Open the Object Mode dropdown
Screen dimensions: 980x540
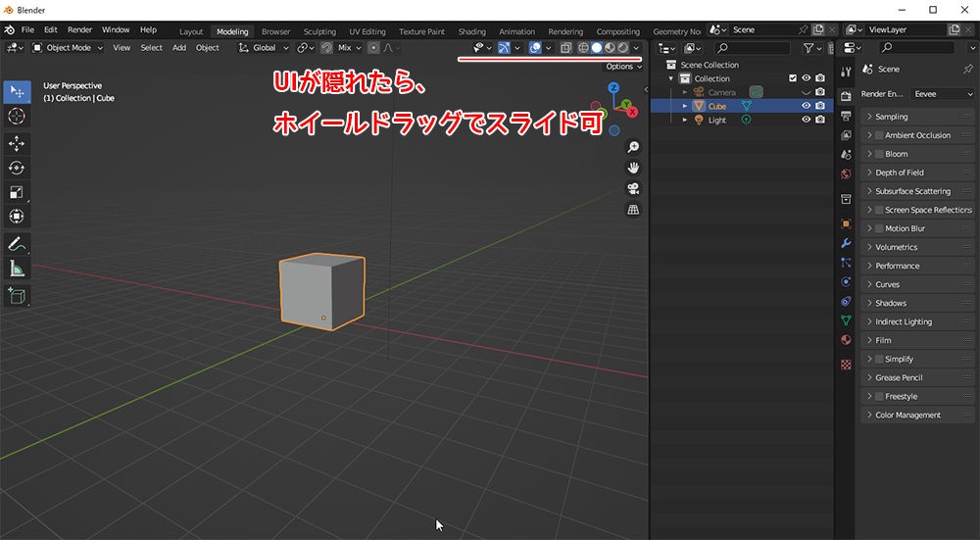68,47
